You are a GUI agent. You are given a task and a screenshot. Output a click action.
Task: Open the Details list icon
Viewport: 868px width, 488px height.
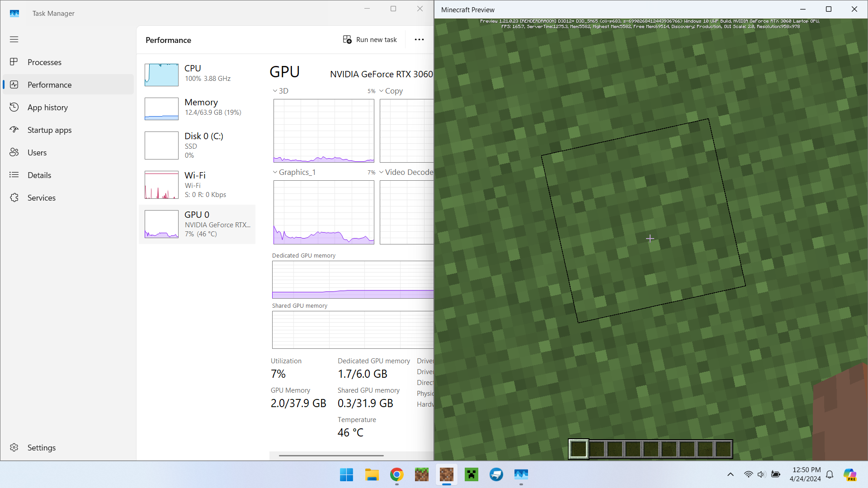click(14, 175)
